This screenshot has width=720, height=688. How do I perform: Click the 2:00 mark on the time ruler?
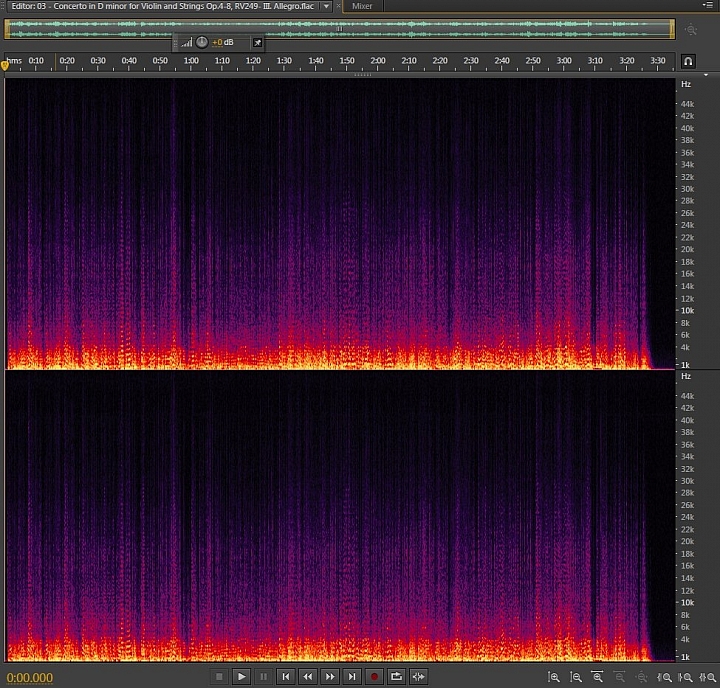pos(378,61)
